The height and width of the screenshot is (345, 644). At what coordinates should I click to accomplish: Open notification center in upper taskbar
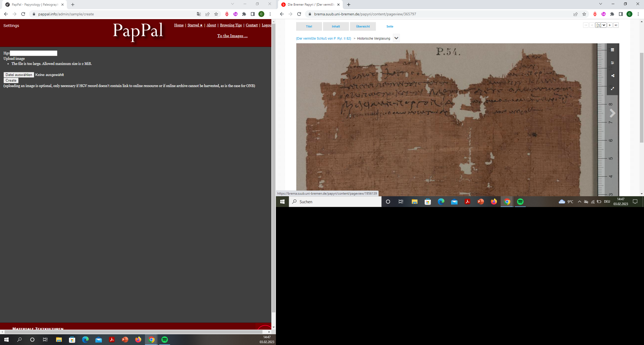coord(635,202)
